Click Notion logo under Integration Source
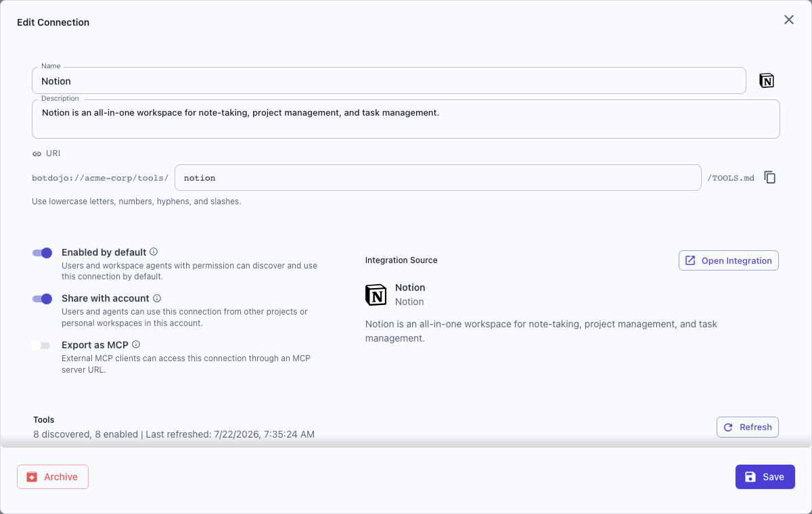Screen dimensions: 812x514 click(x=376, y=294)
